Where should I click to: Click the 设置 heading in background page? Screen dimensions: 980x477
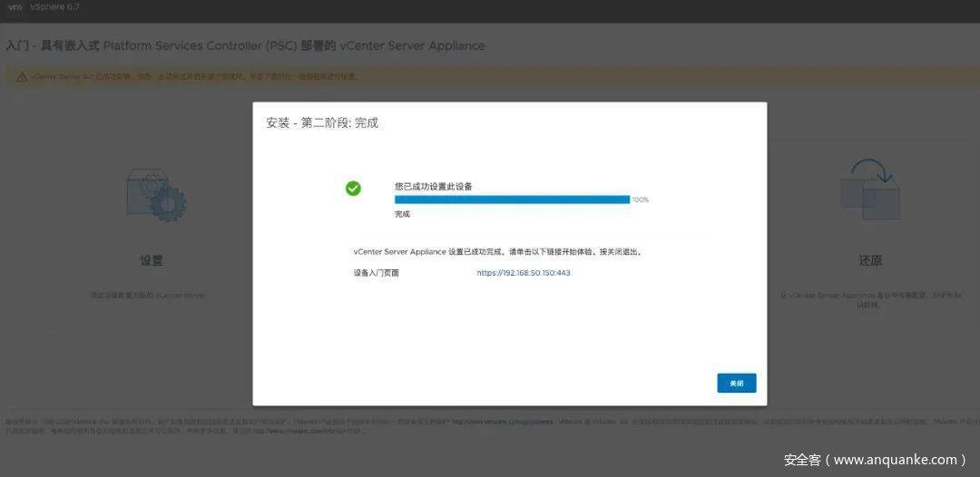click(x=152, y=260)
